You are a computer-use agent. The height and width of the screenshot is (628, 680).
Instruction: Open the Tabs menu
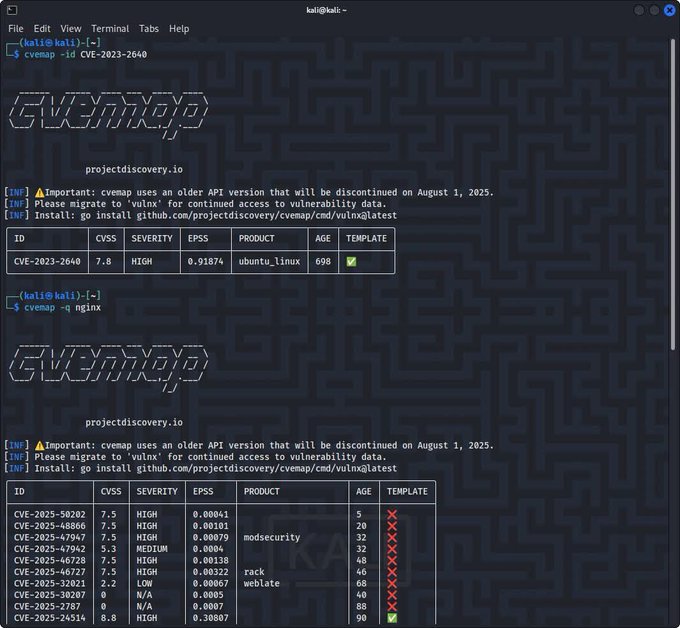point(149,29)
